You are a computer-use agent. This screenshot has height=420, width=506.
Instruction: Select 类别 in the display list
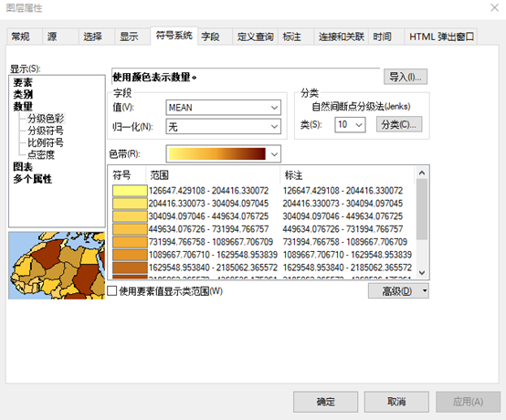[x=23, y=95]
